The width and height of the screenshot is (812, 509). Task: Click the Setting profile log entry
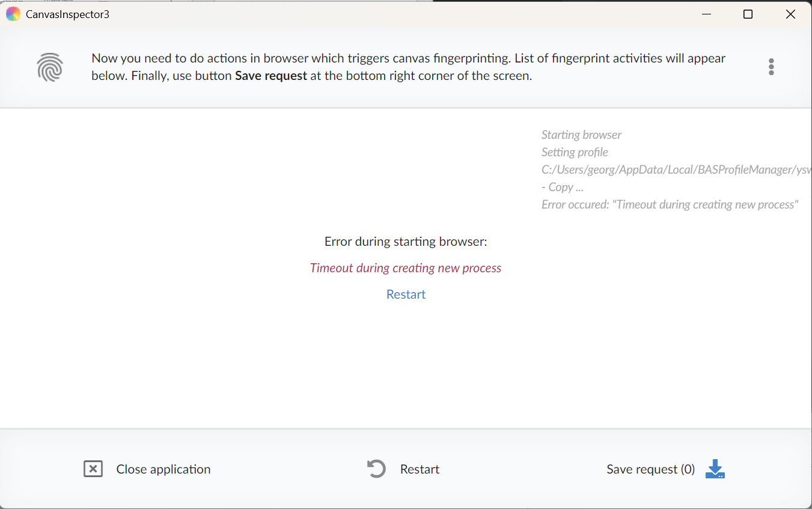pos(575,152)
